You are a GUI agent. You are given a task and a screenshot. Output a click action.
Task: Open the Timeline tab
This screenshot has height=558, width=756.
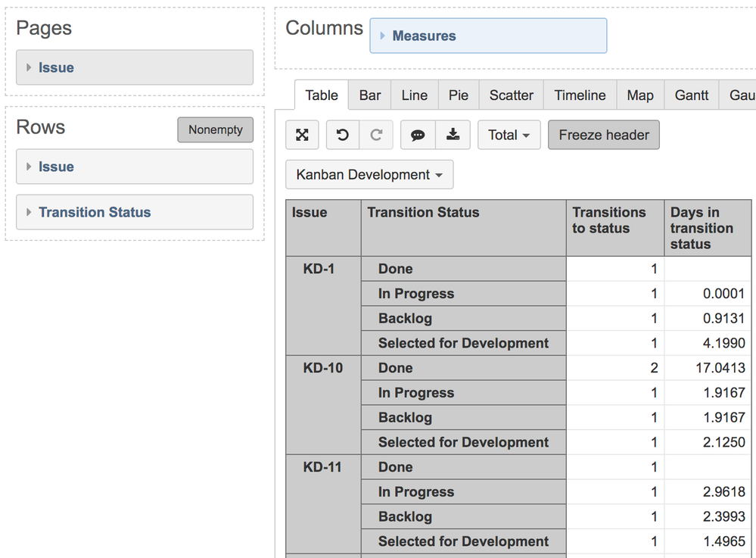click(x=580, y=95)
